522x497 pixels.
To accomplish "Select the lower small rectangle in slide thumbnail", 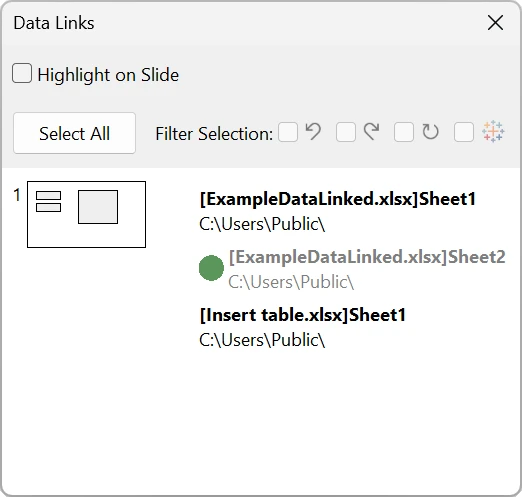I will tap(48, 208).
